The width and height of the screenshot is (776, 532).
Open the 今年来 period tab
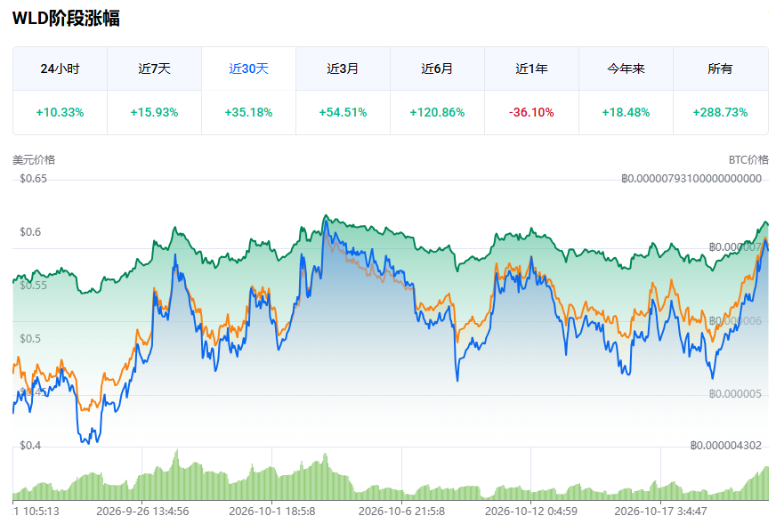626,69
